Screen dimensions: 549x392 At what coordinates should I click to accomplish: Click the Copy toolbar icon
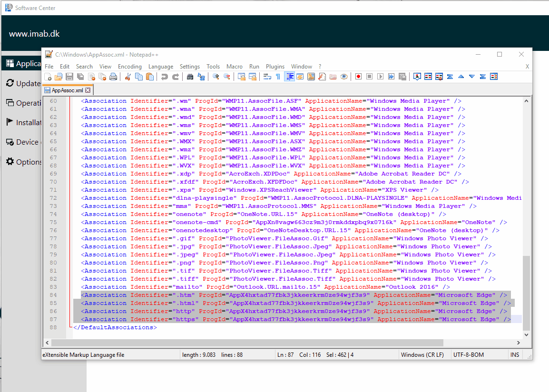coord(139,77)
